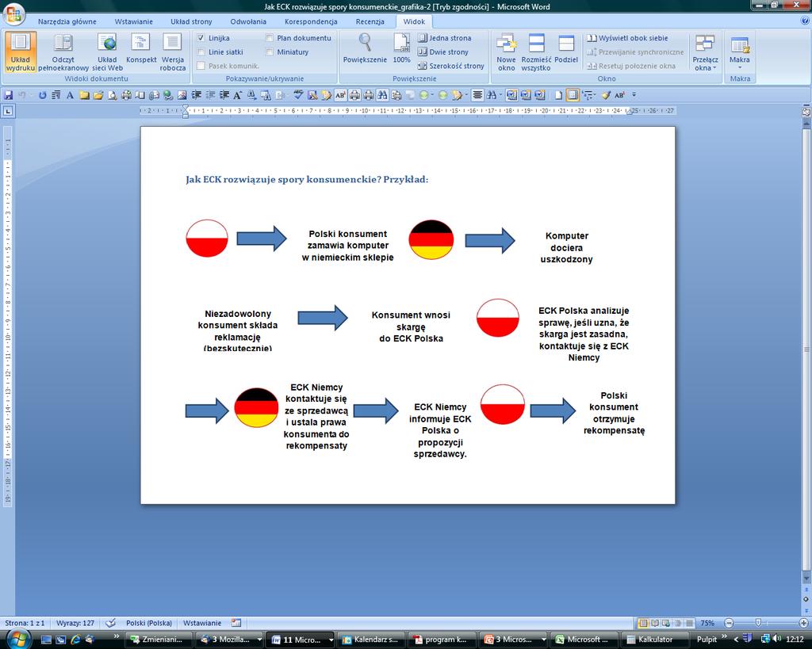
Task: Click Rozmieść wszystko to arrange windows
Action: (x=536, y=52)
